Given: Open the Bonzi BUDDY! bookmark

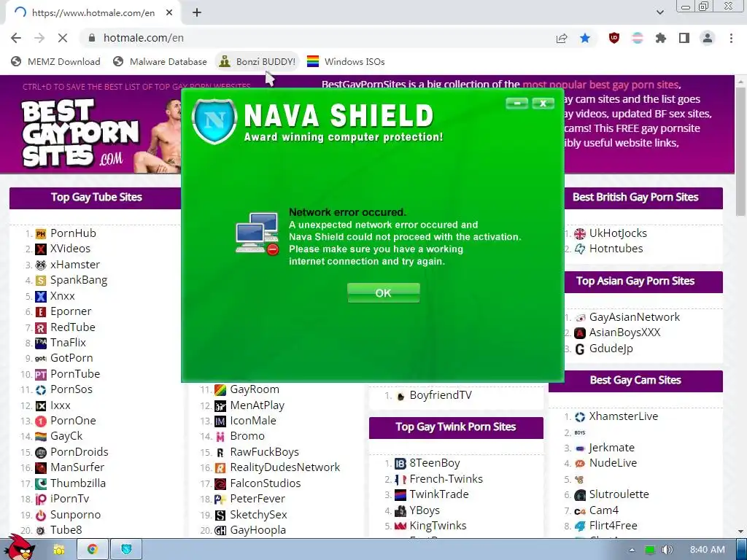Looking at the screenshot, I should (258, 61).
